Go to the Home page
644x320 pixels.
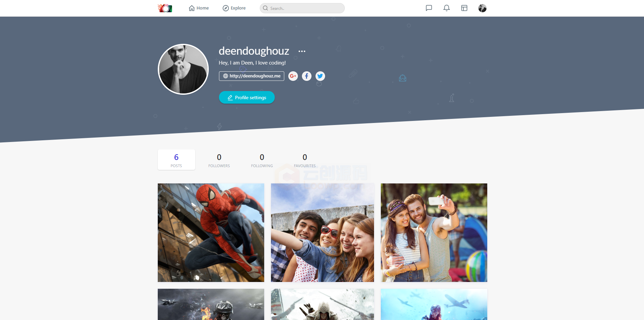click(x=199, y=8)
